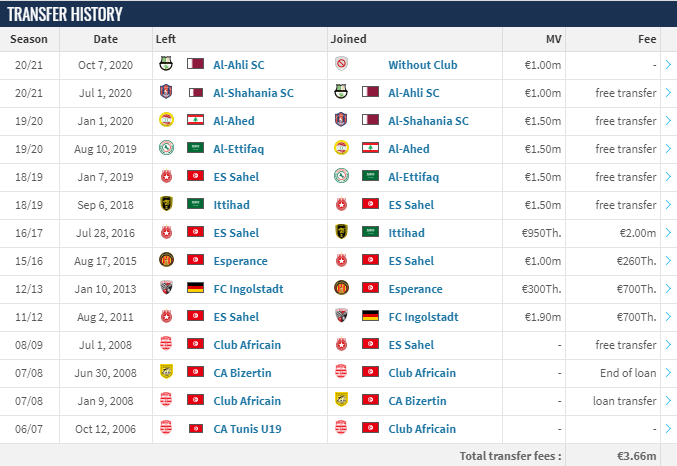Open arrow for €2.00m Ittihad transfer
Screen dimensions: 677x466
click(x=668, y=233)
